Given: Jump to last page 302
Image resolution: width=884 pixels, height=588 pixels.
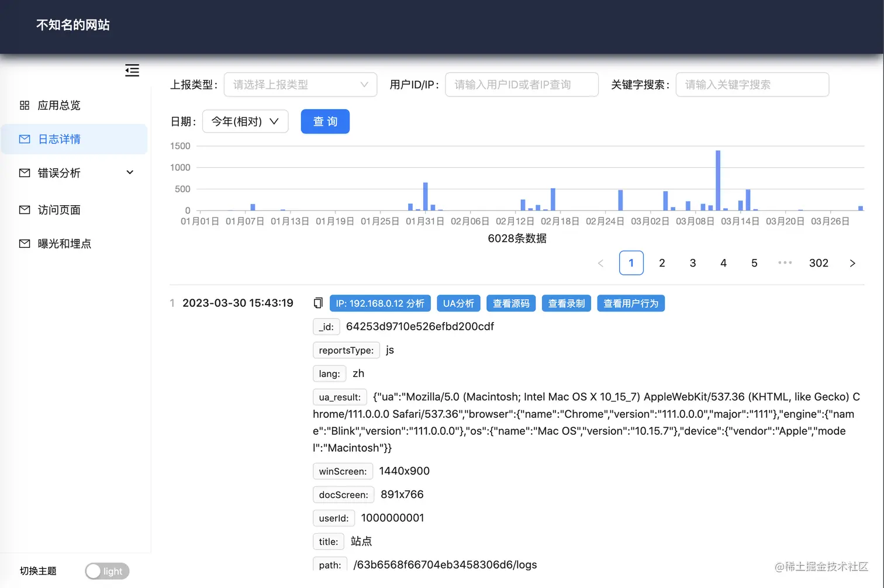Looking at the screenshot, I should point(819,263).
